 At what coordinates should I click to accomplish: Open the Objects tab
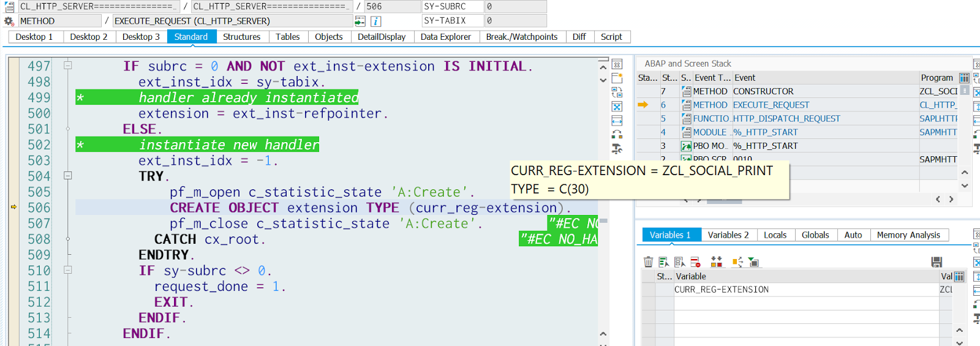tap(329, 37)
